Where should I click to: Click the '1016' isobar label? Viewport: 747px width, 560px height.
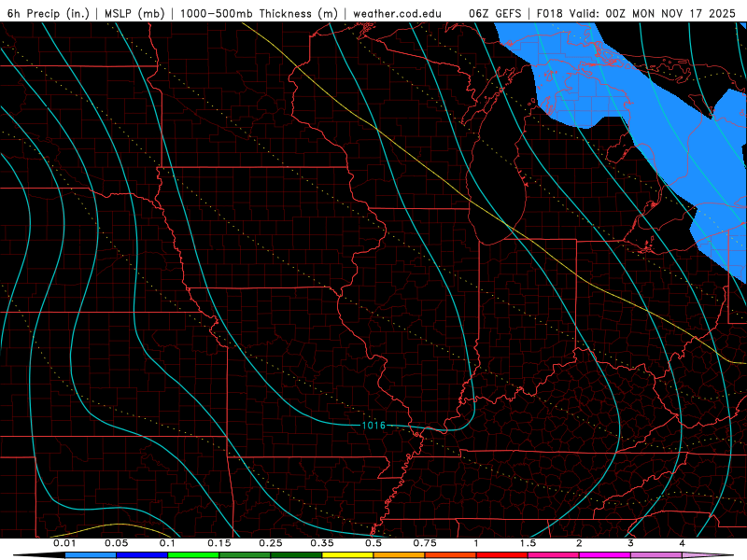pyautogui.click(x=373, y=426)
